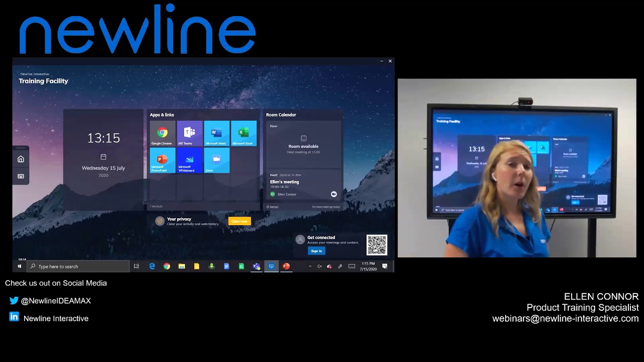Launch the Microsoft PowerPoint tile

click(x=162, y=160)
